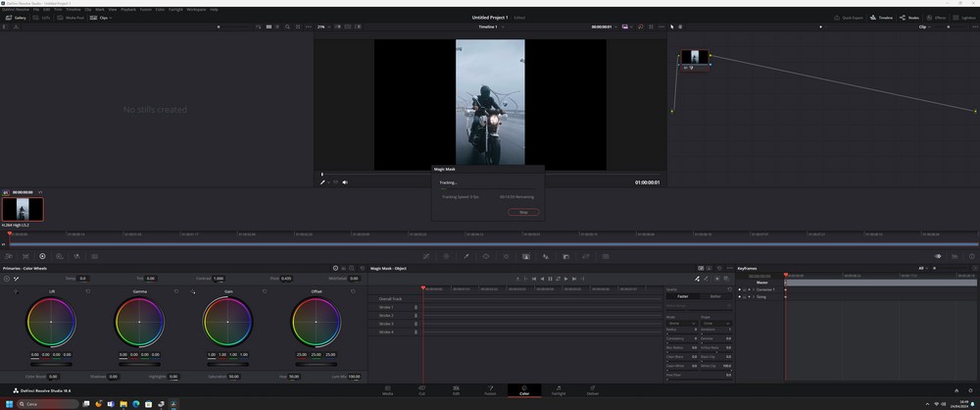
Task: Select the clip thumbnail in timeline
Action: [x=23, y=209]
